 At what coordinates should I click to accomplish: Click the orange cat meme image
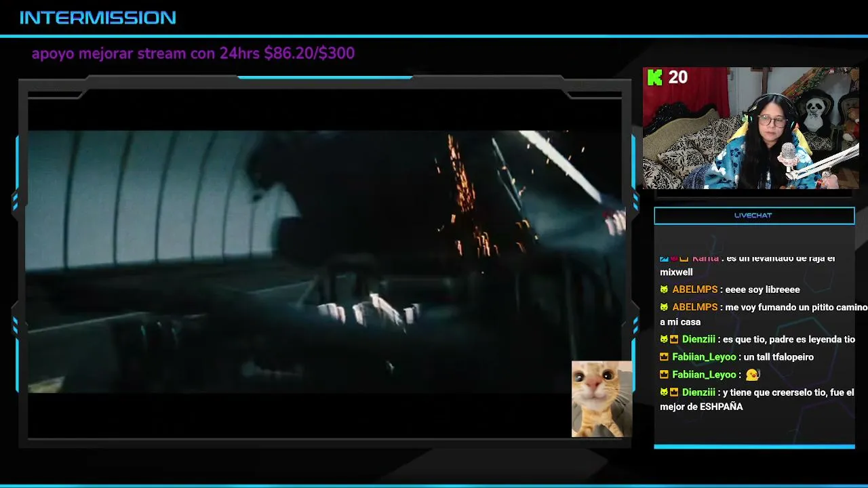(x=601, y=399)
